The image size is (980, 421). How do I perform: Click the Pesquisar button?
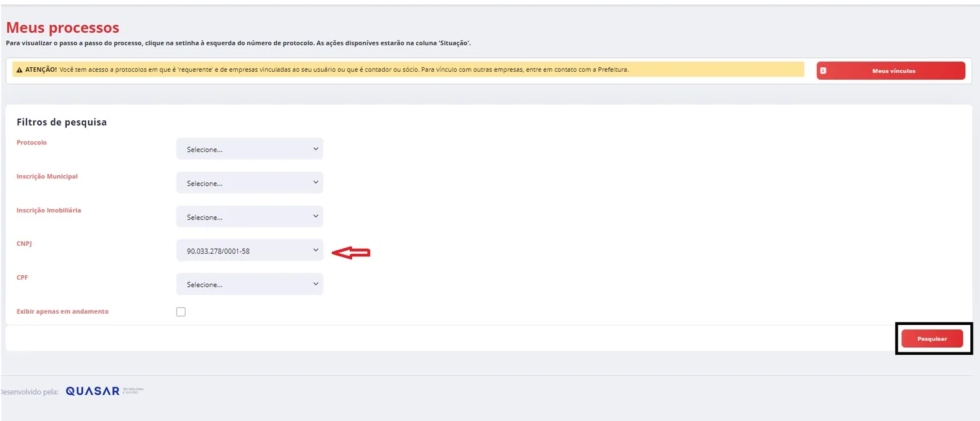[932, 339]
